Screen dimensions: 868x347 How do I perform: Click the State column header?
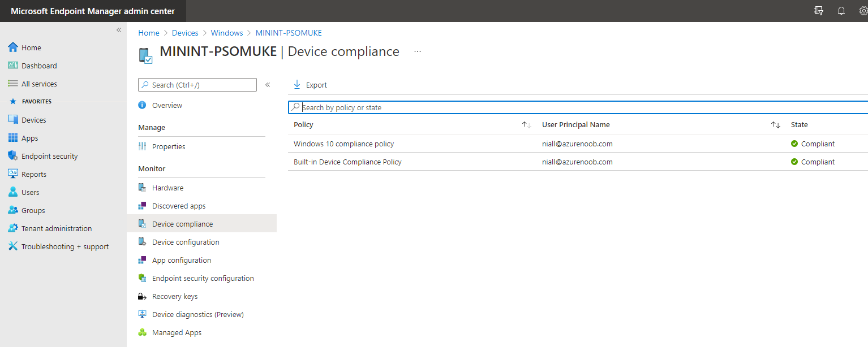800,125
